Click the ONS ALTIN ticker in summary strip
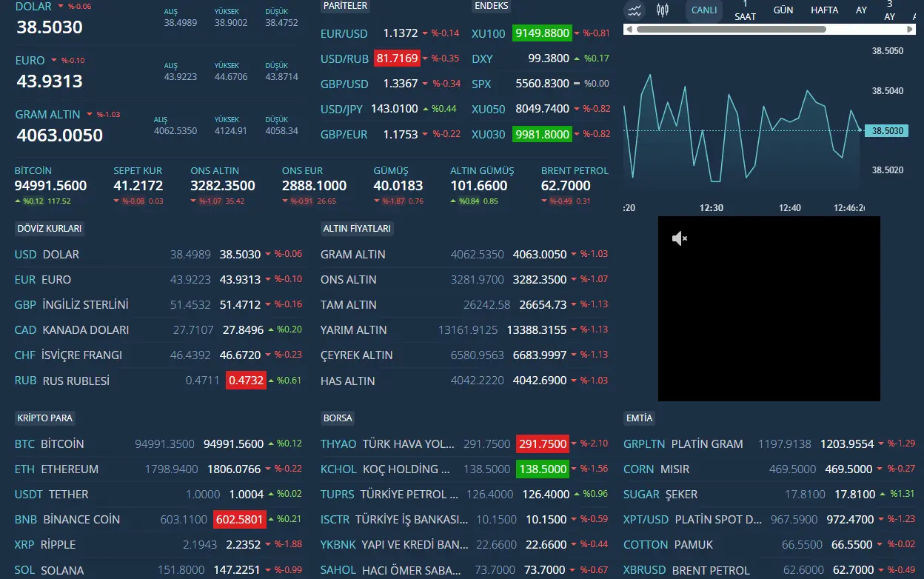Screen dimensions: 924x579 223,185
